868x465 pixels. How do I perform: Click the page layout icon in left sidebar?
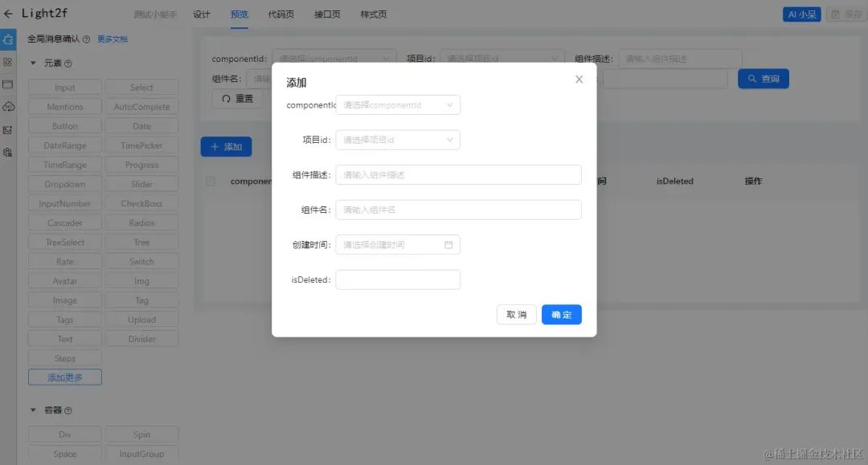point(8,84)
